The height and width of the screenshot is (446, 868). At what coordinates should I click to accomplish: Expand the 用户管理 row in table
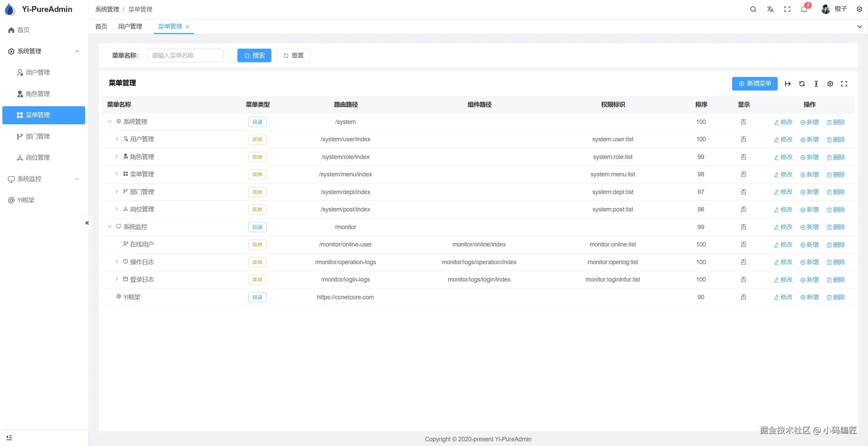tap(116, 139)
